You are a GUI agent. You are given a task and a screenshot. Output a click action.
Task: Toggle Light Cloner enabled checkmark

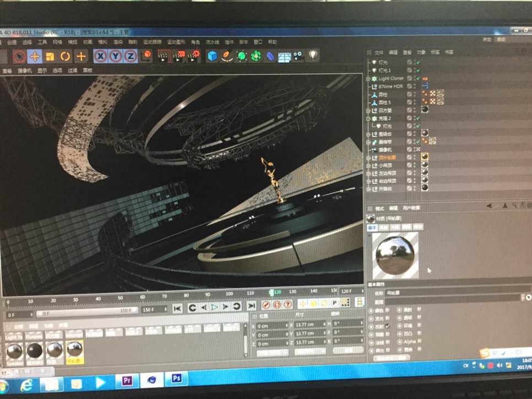(x=419, y=78)
